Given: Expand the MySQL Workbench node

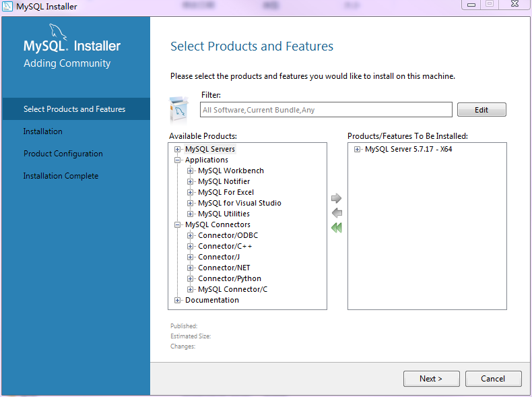Looking at the screenshot, I should [190, 171].
